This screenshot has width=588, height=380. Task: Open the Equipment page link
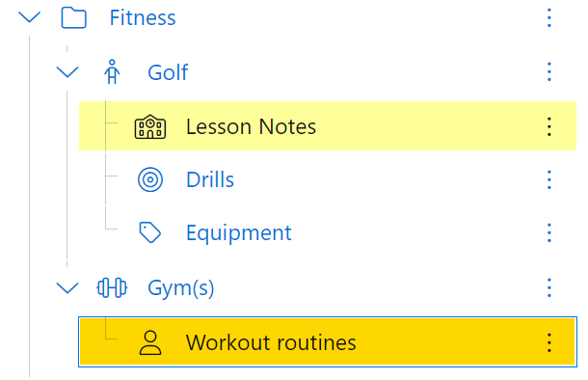click(x=238, y=233)
